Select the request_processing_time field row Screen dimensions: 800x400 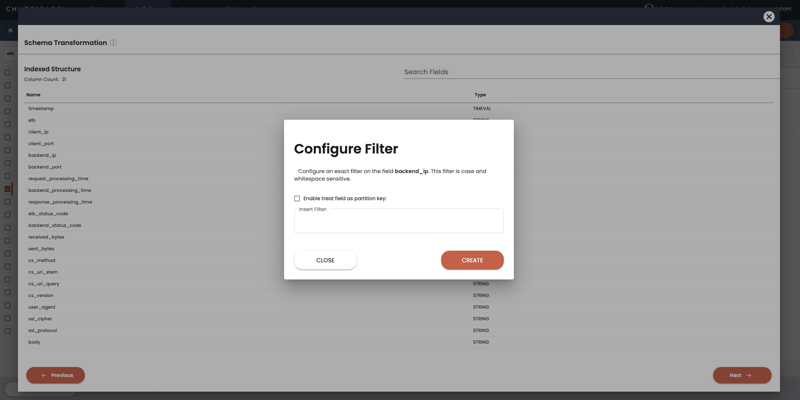click(x=58, y=179)
